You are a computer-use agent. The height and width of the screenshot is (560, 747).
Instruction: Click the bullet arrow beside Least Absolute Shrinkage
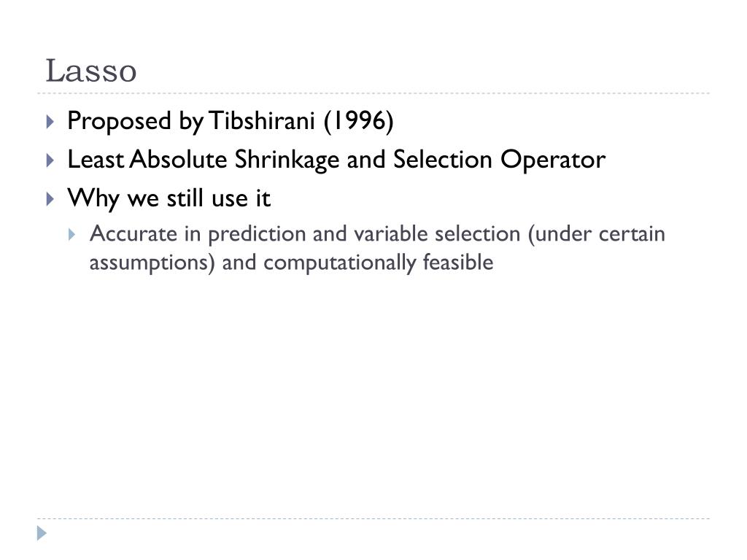coord(50,160)
